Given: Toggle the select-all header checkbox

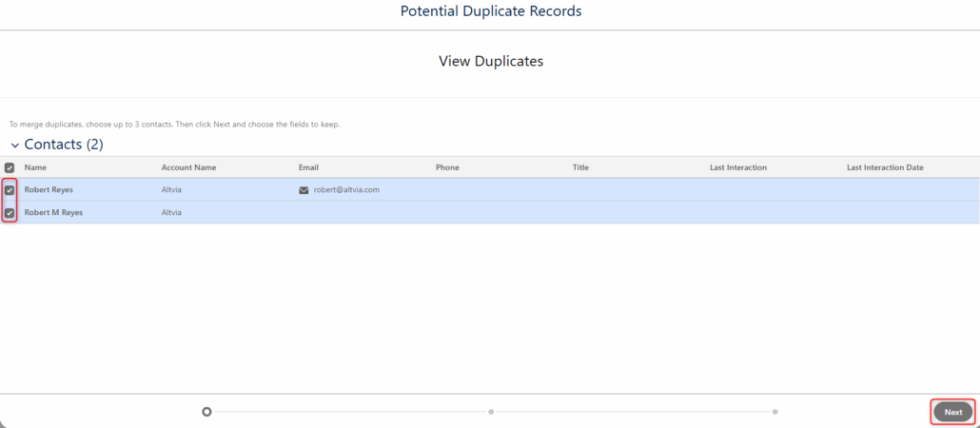Looking at the screenshot, I should [x=10, y=167].
